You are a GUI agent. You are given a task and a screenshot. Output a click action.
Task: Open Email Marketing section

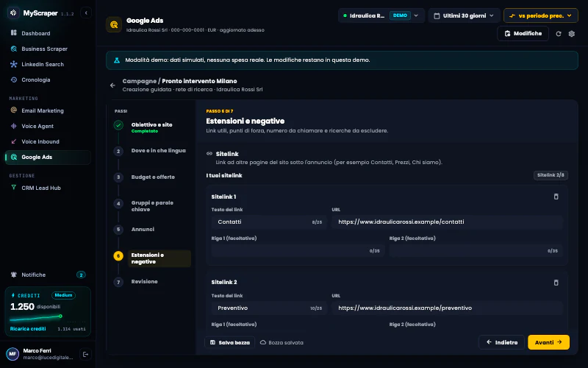click(x=48, y=110)
